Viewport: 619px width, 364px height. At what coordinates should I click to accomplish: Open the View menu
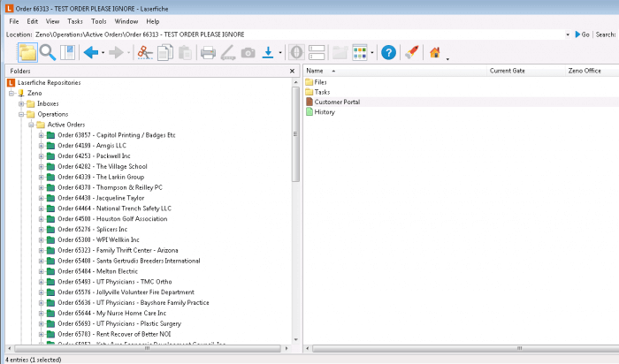click(x=52, y=21)
